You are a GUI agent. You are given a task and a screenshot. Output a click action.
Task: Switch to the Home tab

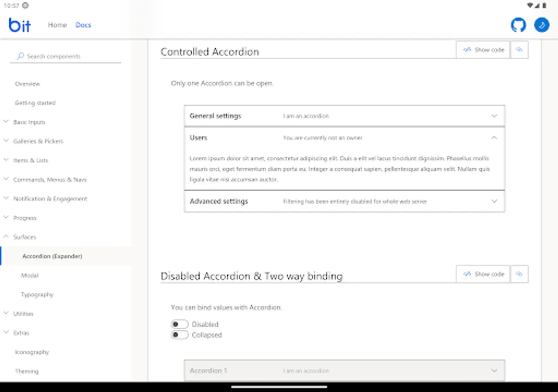pyautogui.click(x=57, y=25)
